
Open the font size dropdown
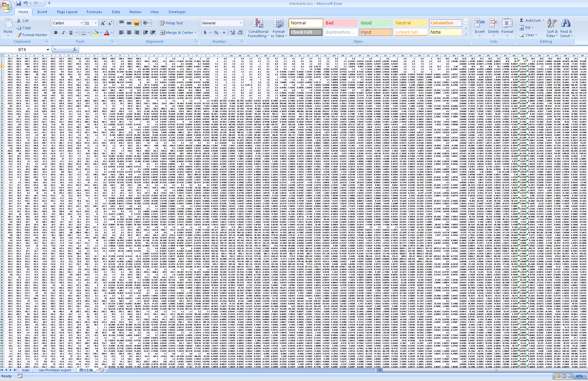tap(95, 23)
